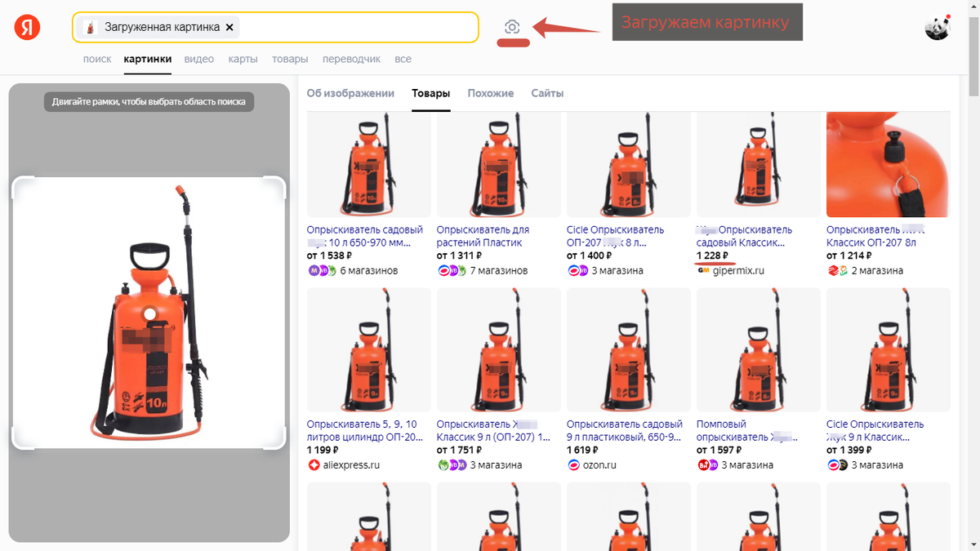The image size is (980, 551).
Task: Open Cicle Опрыскиватель ОП-207 8 л link
Action: tap(616, 236)
